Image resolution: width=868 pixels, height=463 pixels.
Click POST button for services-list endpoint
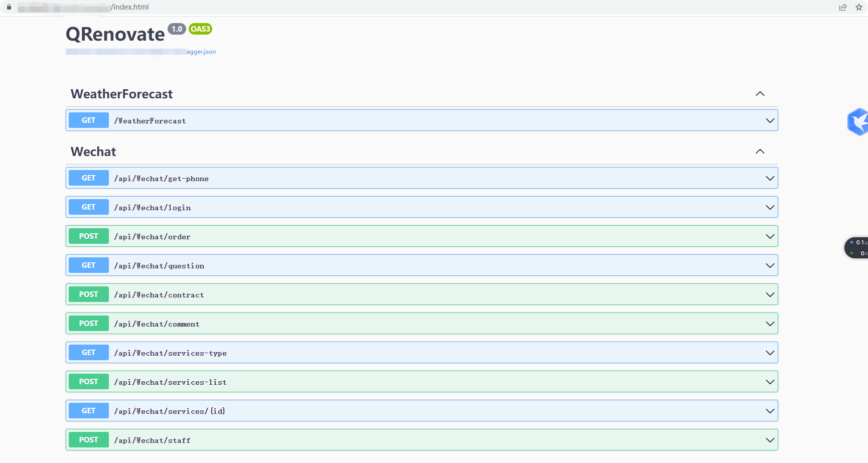89,382
